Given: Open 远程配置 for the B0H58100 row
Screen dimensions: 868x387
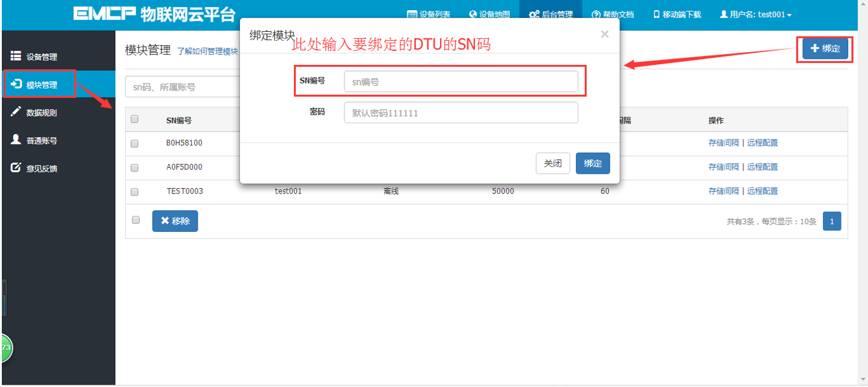Looking at the screenshot, I should tap(762, 143).
